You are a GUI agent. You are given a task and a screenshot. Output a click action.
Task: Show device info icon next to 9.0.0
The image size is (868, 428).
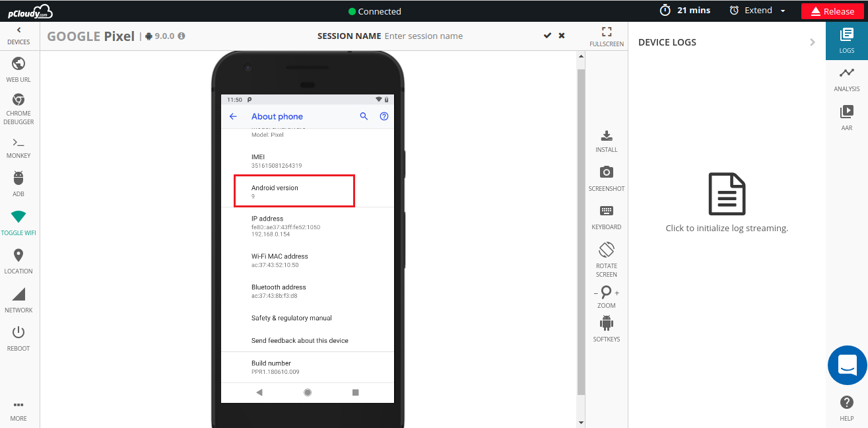(x=182, y=36)
